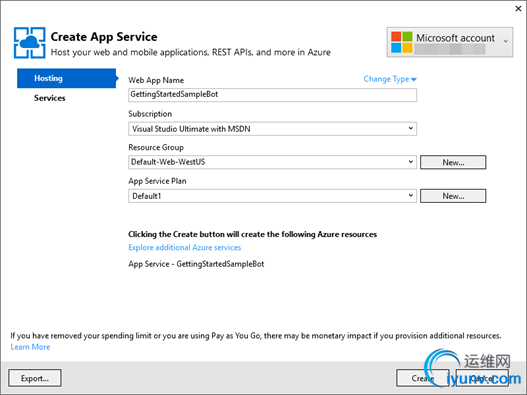Click New button next to Resource Group
527x395 pixels.
tap(453, 162)
